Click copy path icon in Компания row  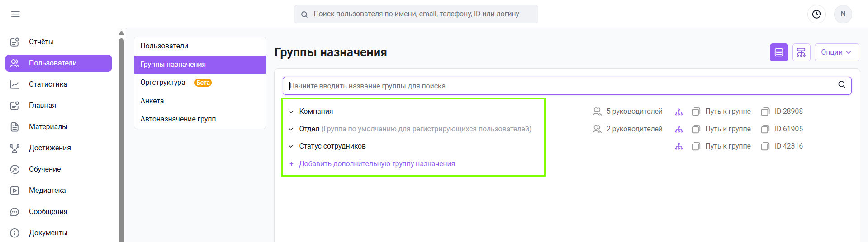pyautogui.click(x=696, y=112)
